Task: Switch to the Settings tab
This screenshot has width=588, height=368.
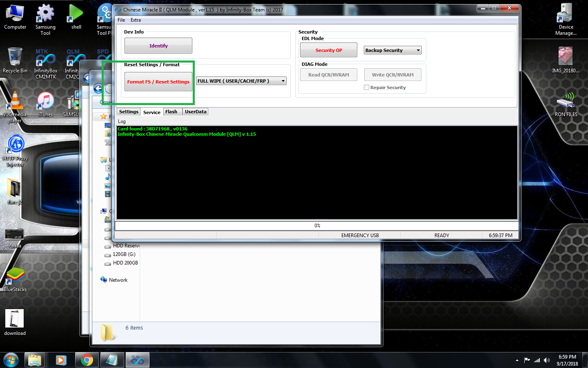Action: [x=129, y=112]
